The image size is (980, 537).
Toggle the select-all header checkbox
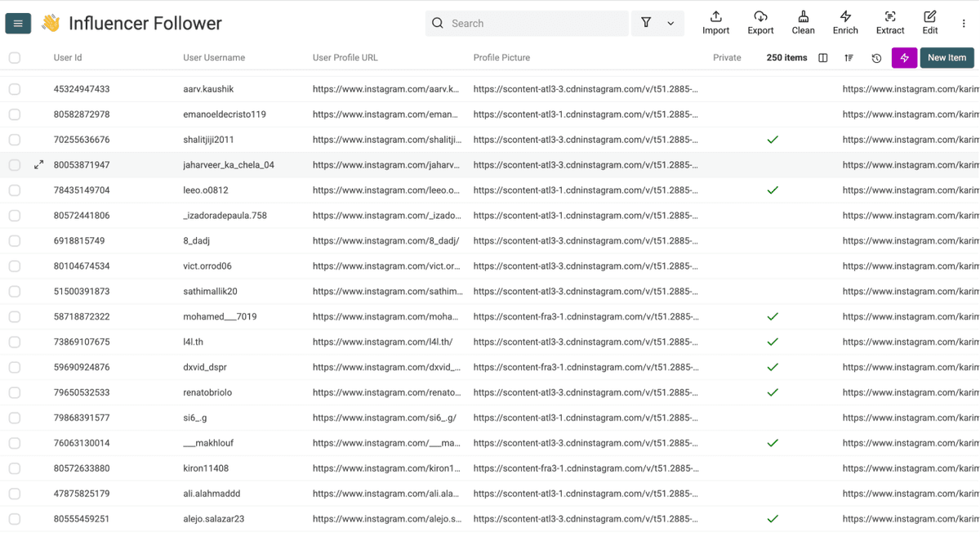tap(15, 58)
